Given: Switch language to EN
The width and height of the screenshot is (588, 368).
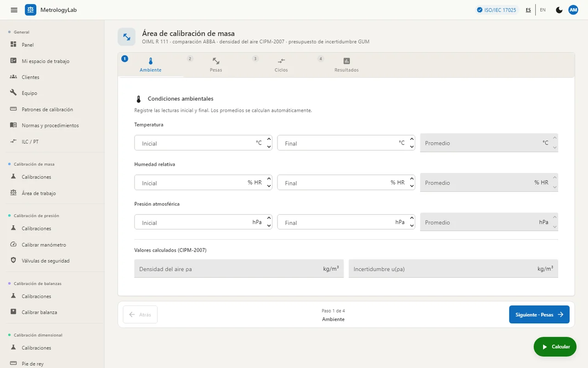Looking at the screenshot, I should pos(543,10).
